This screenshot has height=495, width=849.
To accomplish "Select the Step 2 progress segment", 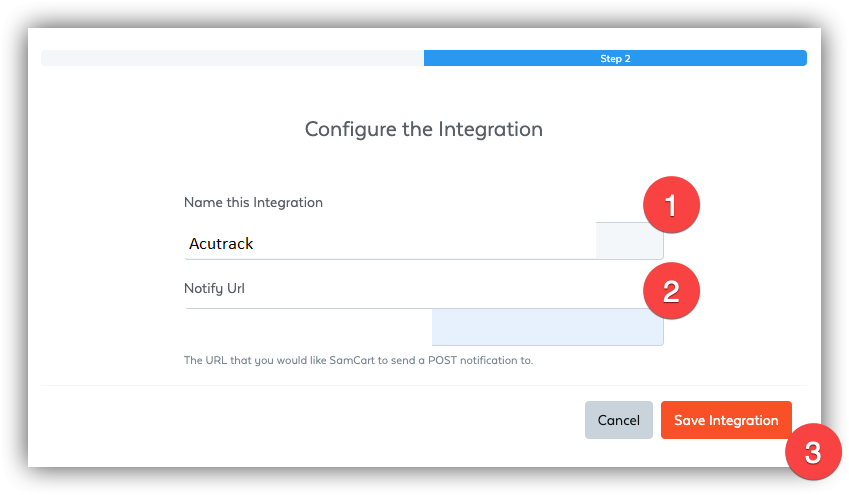I will pyautogui.click(x=615, y=58).
